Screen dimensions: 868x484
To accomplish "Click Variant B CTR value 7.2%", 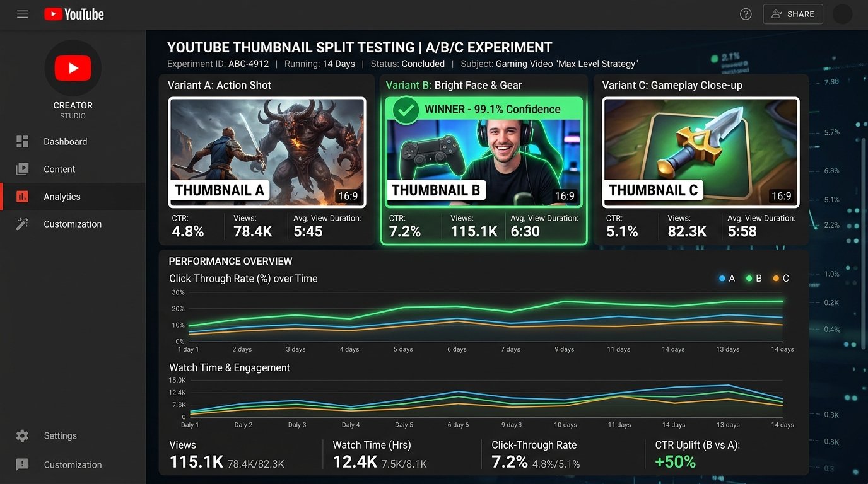I will [405, 231].
